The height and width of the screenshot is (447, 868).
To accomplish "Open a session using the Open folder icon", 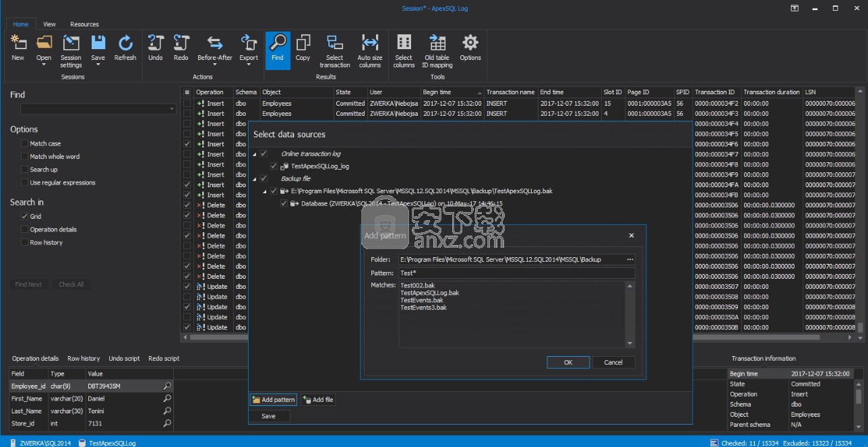I will pyautogui.click(x=44, y=43).
